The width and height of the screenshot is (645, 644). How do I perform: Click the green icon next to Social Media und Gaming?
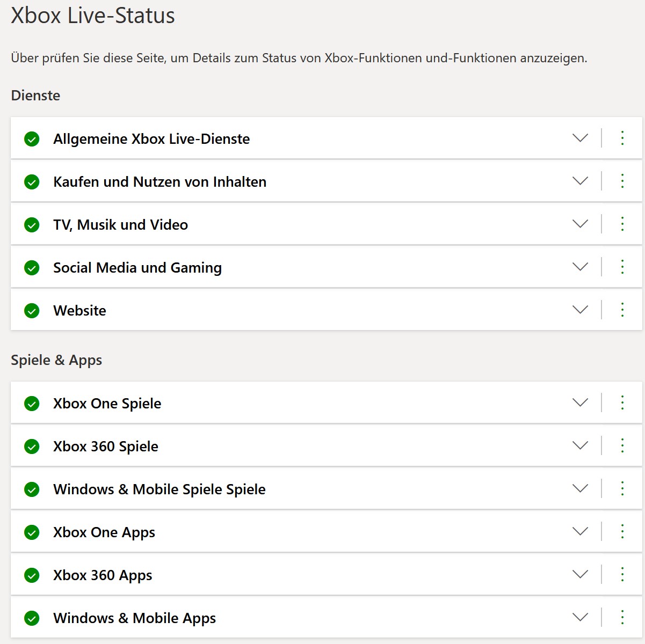(32, 267)
